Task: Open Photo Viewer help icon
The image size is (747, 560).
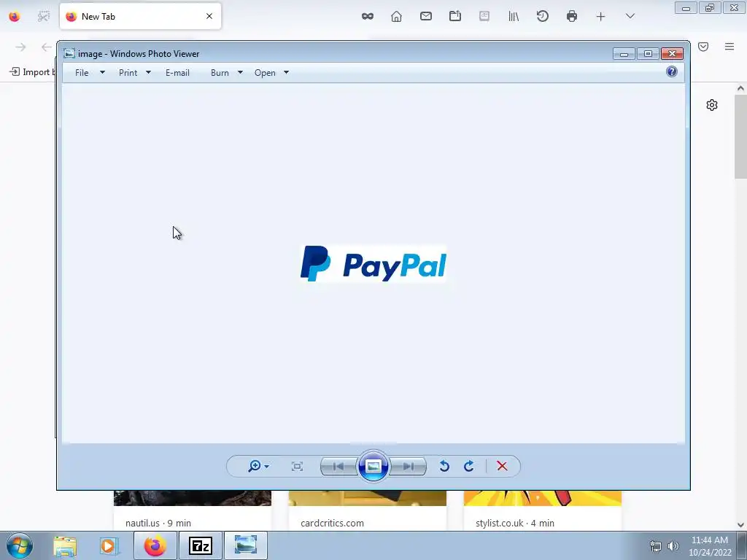Action: tap(672, 71)
